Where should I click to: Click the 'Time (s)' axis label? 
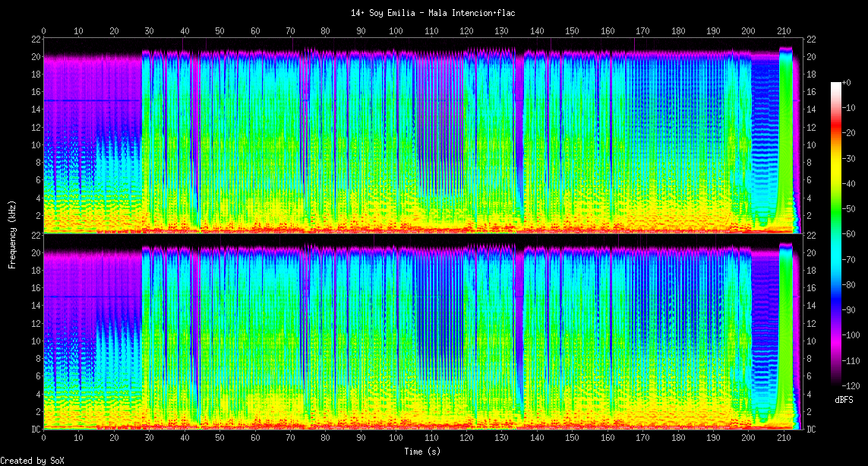click(x=424, y=452)
